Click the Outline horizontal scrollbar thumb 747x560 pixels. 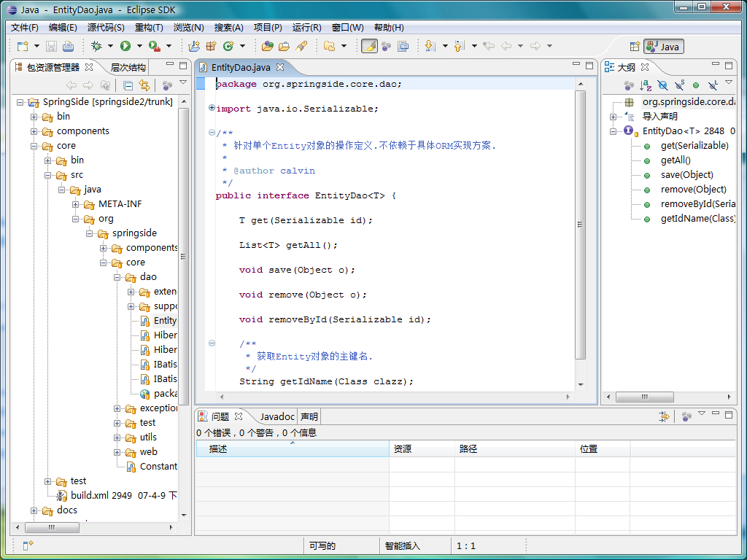click(x=645, y=397)
